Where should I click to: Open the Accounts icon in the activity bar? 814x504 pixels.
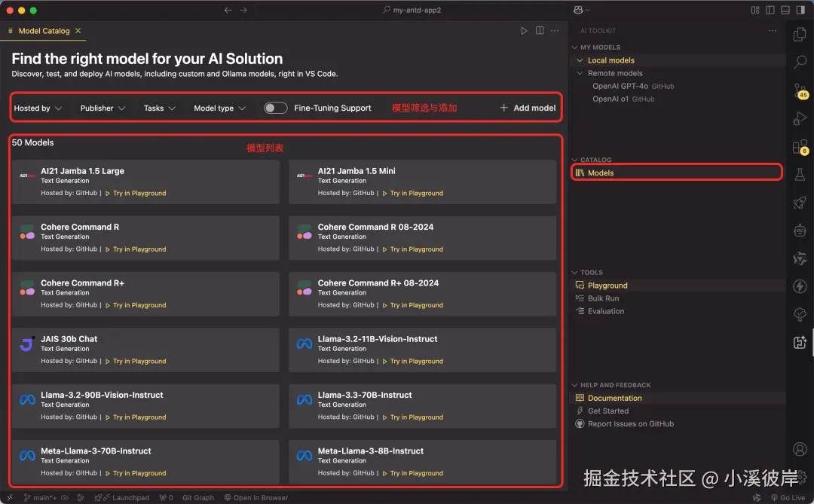[800, 448]
